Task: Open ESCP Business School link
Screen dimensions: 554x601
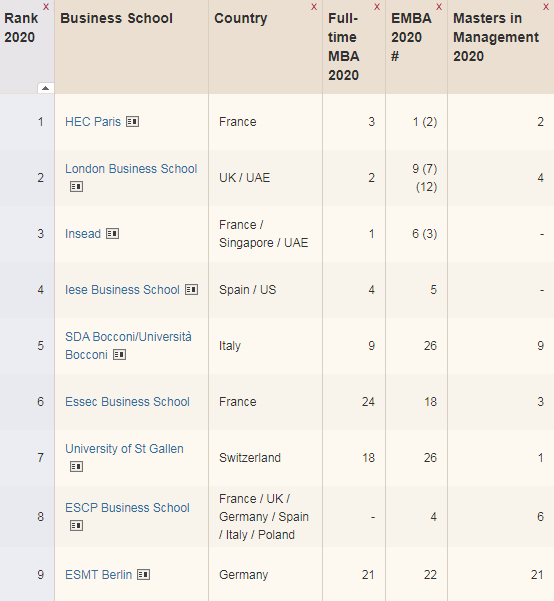Action: (127, 508)
